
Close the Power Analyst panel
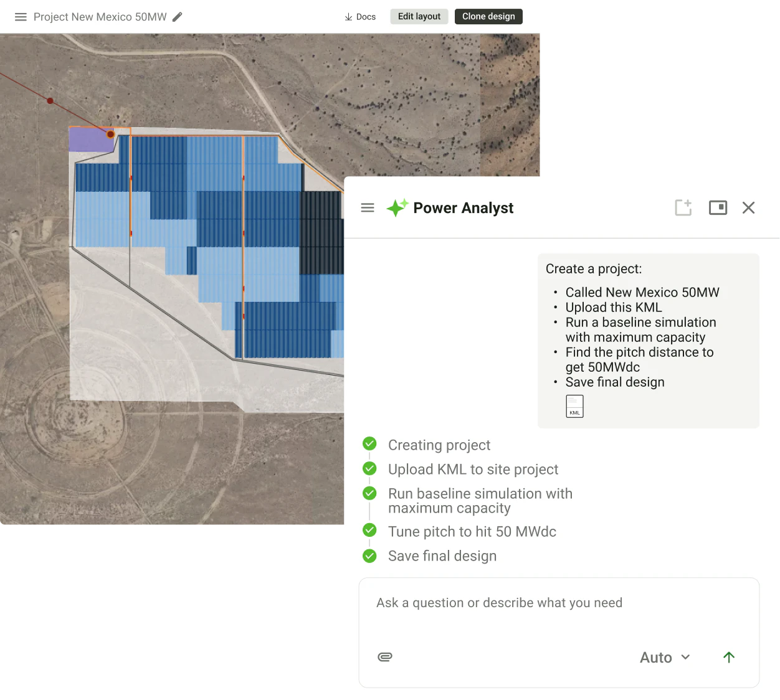pos(749,207)
